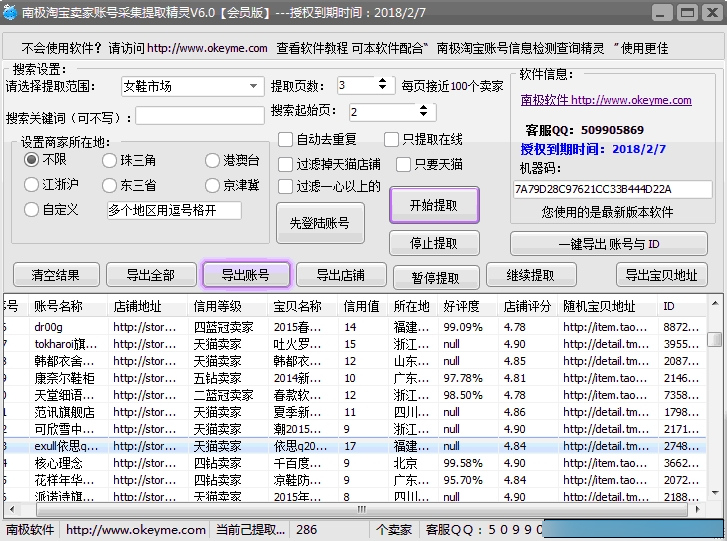Viewport: 727px width, 541px height.
Task: Select the 自定义 radio option
Action: (x=32, y=210)
